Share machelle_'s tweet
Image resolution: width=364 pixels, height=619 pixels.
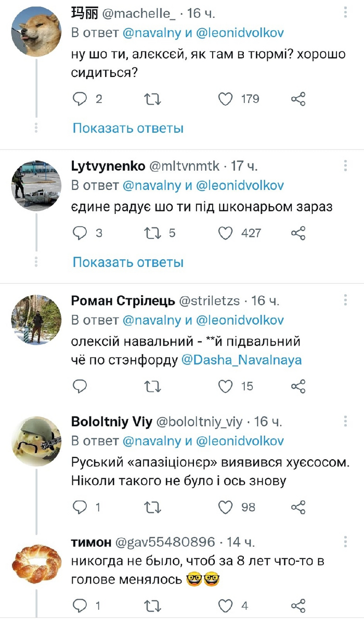(298, 99)
